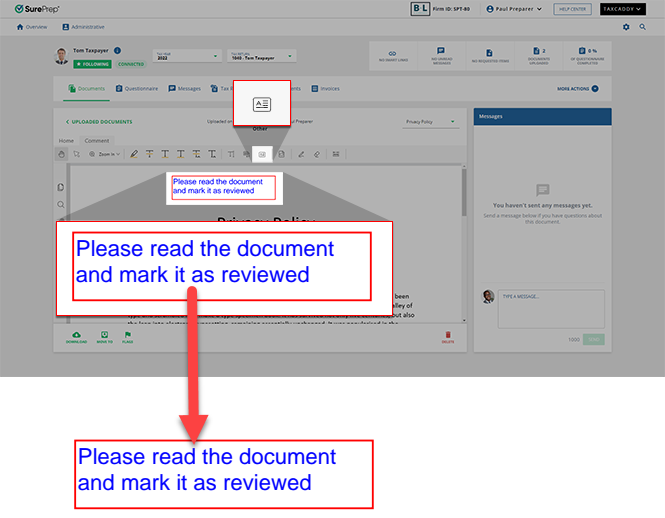
Task: Open the Paul Preparer account menu
Action: coord(514,9)
